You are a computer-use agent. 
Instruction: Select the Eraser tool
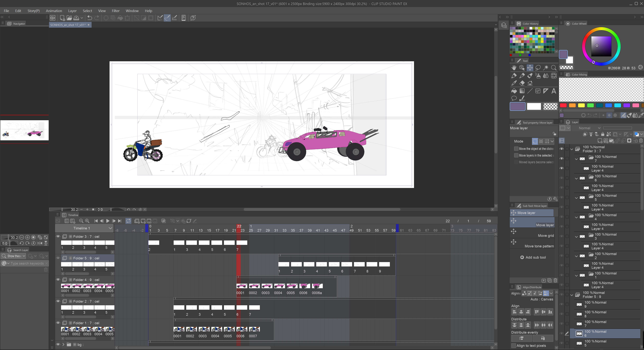point(522,83)
